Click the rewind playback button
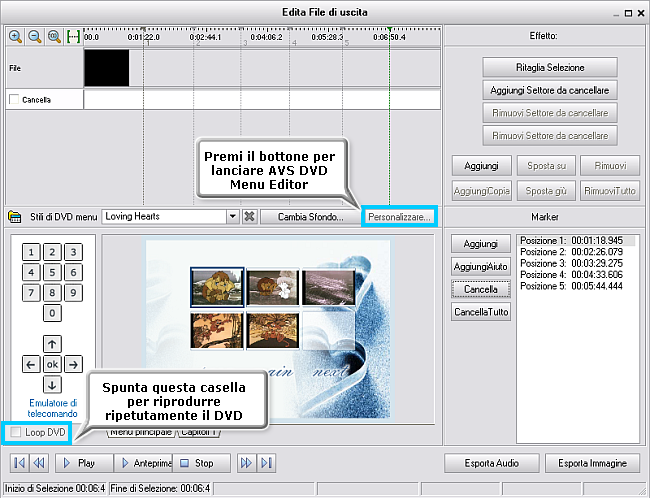Image resolution: width=650 pixels, height=498 pixels. (39, 463)
